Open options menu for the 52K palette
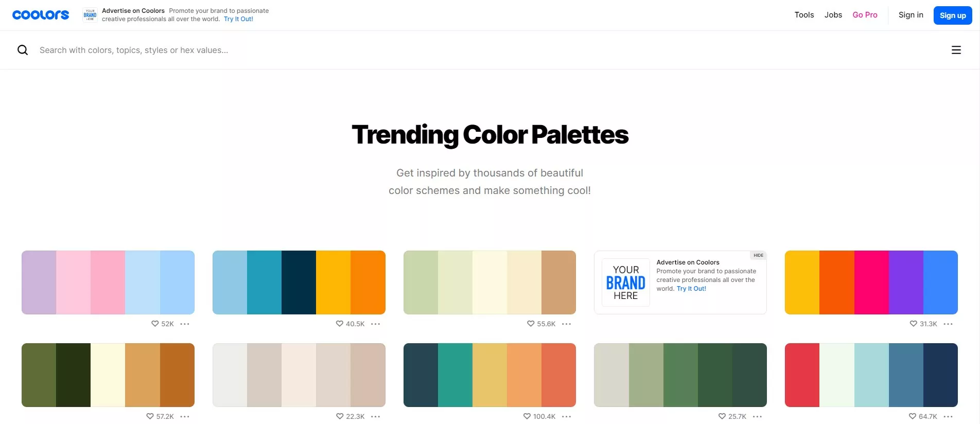Screen dimensions: 980x424 (185, 324)
